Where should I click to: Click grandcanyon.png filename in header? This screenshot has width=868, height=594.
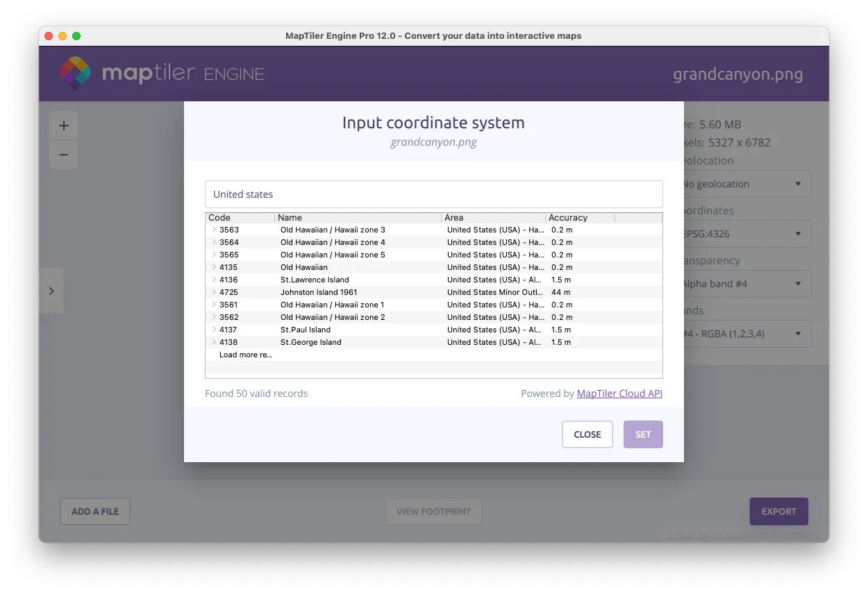[x=737, y=74]
